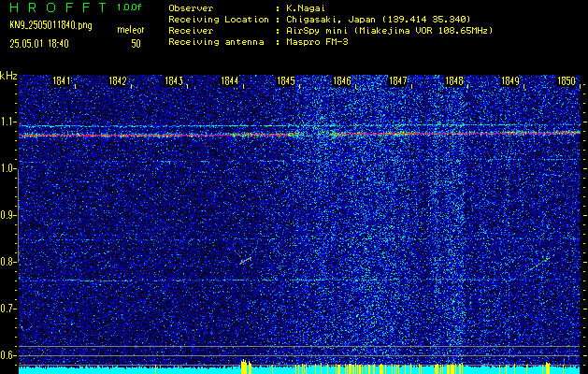Click the date stamp 25.05.01 18:40
The width and height of the screenshot is (588, 374).
point(39,44)
